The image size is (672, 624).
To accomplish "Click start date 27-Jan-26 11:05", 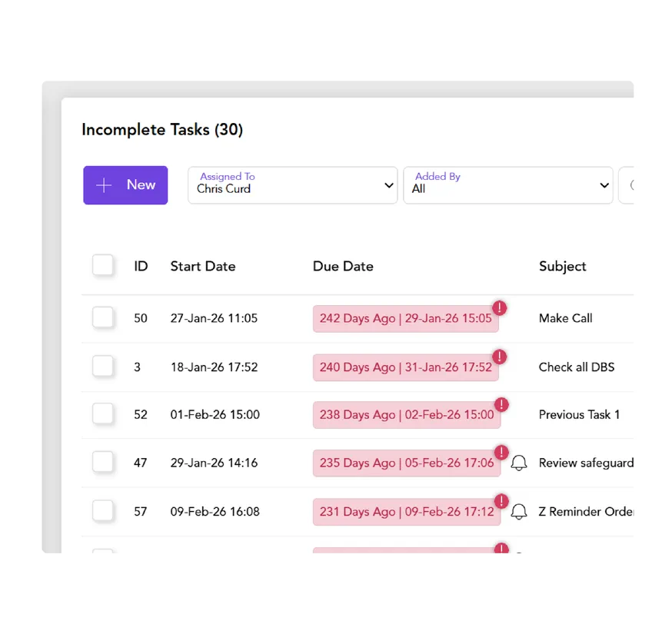I will pyautogui.click(x=214, y=318).
